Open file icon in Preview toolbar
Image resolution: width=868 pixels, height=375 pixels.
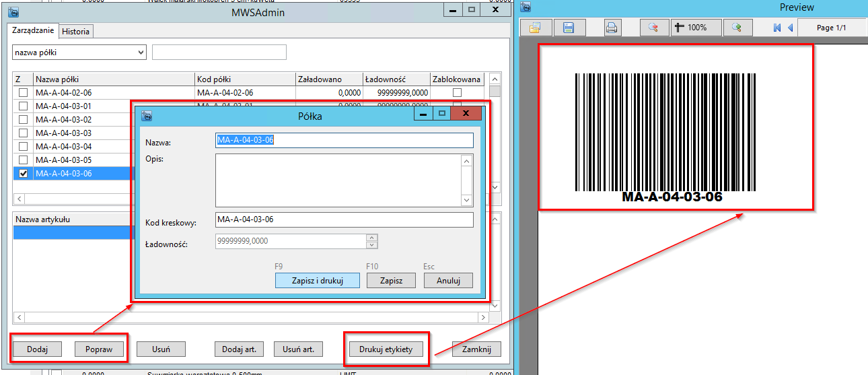click(536, 28)
